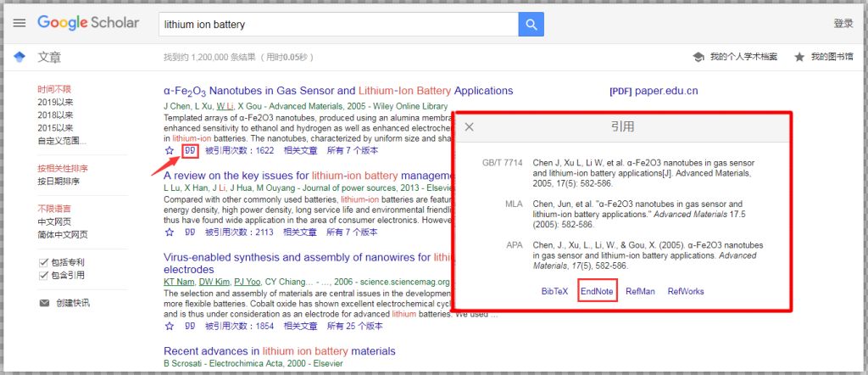This screenshot has width=868, height=375.
Task: Export citation to EndNote
Action: point(597,291)
